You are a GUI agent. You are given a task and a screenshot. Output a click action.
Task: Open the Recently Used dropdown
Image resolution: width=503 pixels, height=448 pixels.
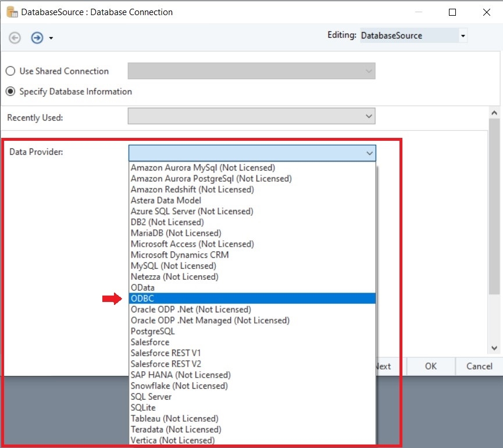tap(369, 117)
